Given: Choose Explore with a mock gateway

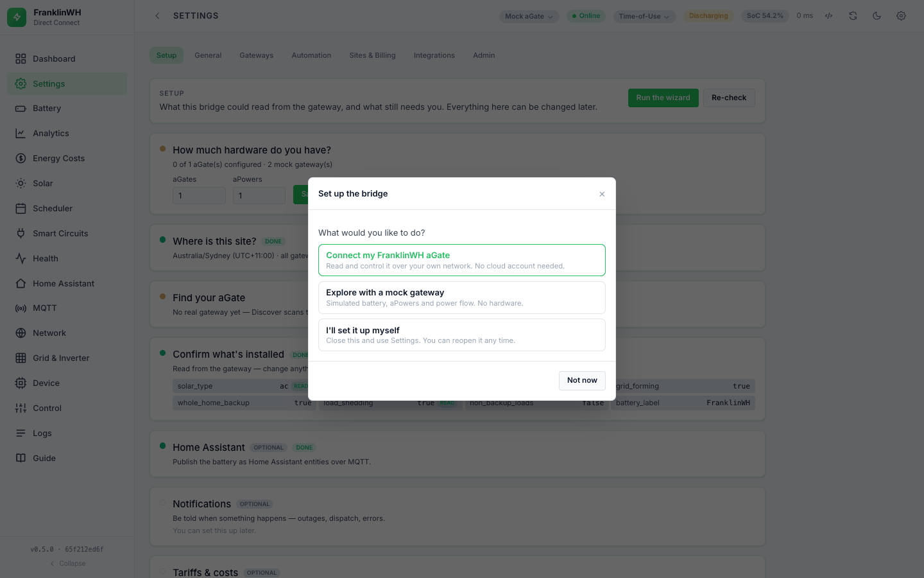Looking at the screenshot, I should [462, 297].
